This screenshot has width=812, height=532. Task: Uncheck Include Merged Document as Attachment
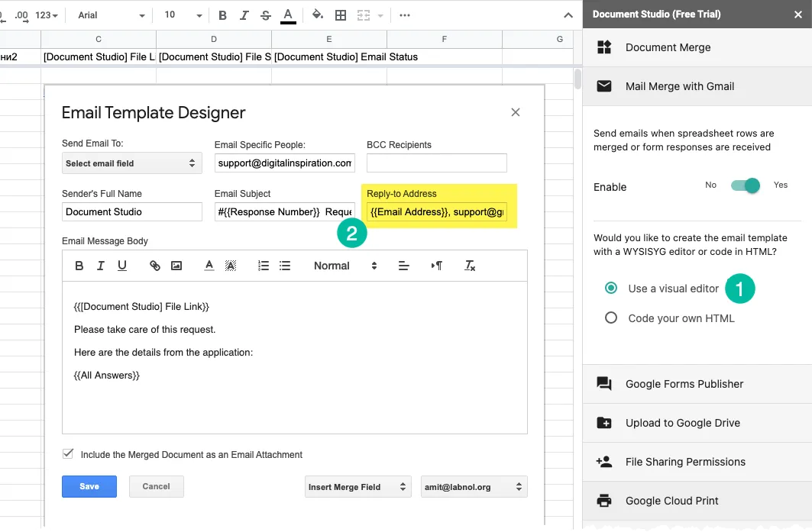[x=68, y=454]
